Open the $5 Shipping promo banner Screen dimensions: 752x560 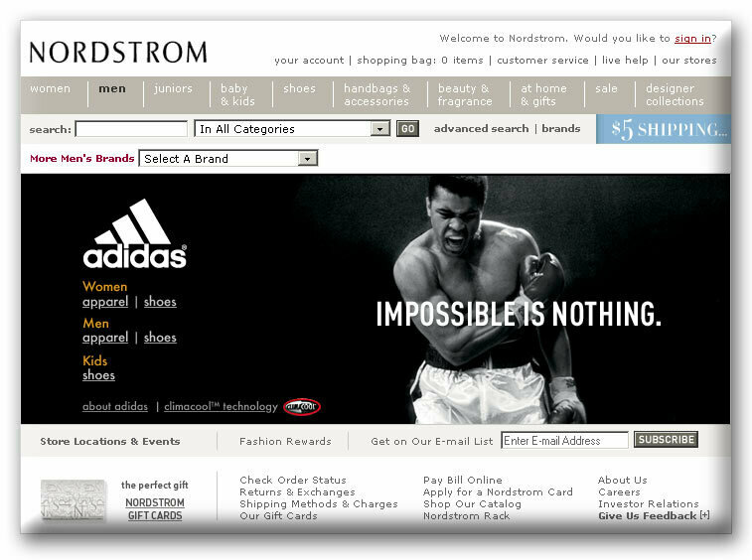(x=664, y=129)
